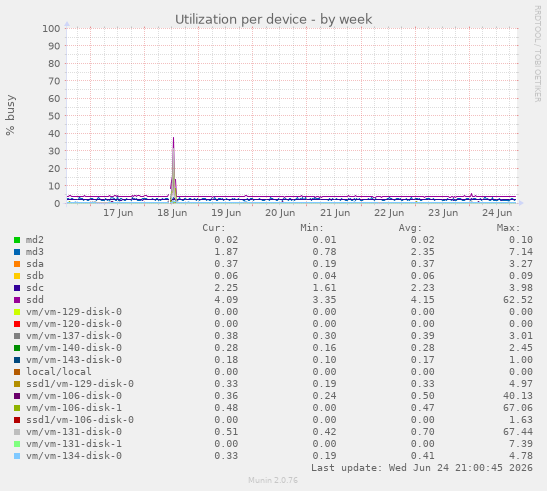Screen dimensions: 547x491
Task: Click the vm/vm-106-disk-1 label
Action: 74,408
